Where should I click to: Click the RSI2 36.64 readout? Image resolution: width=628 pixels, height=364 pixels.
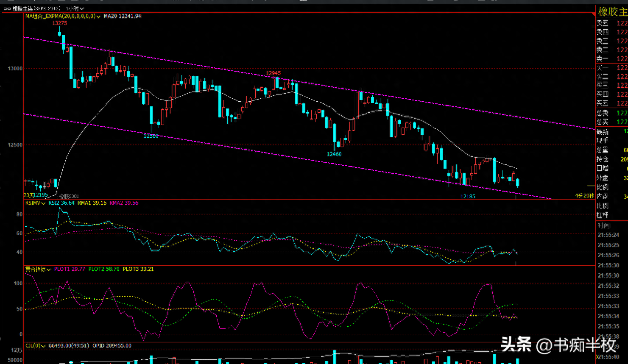click(61, 203)
